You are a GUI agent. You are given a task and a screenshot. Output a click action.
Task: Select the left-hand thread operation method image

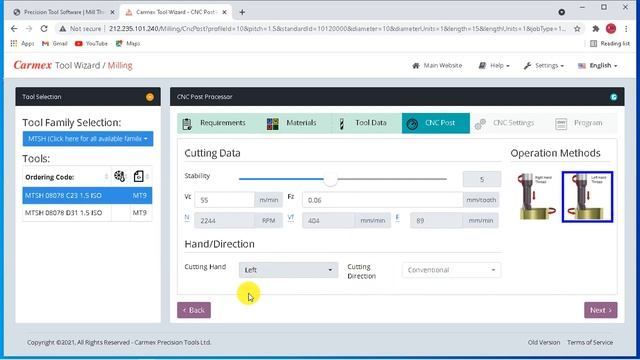click(x=587, y=197)
